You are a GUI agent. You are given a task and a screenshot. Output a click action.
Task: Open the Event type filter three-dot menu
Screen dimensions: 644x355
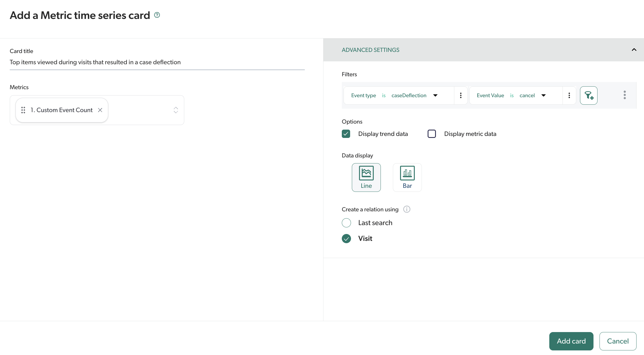[x=461, y=95]
